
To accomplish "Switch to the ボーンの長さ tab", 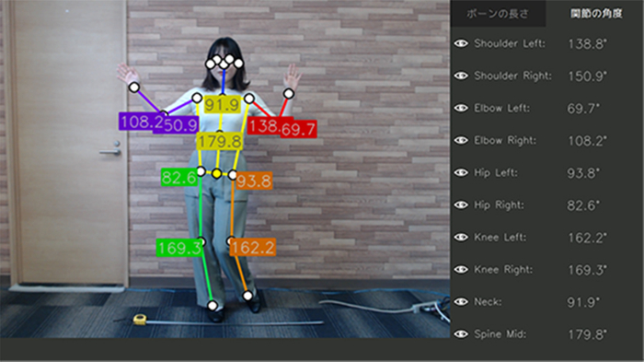I will [x=499, y=14].
